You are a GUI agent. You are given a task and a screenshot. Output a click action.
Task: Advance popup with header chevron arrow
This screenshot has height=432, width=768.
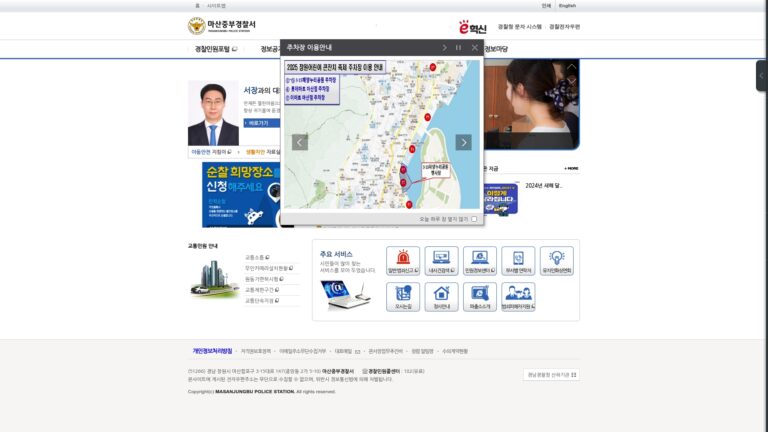(x=444, y=48)
